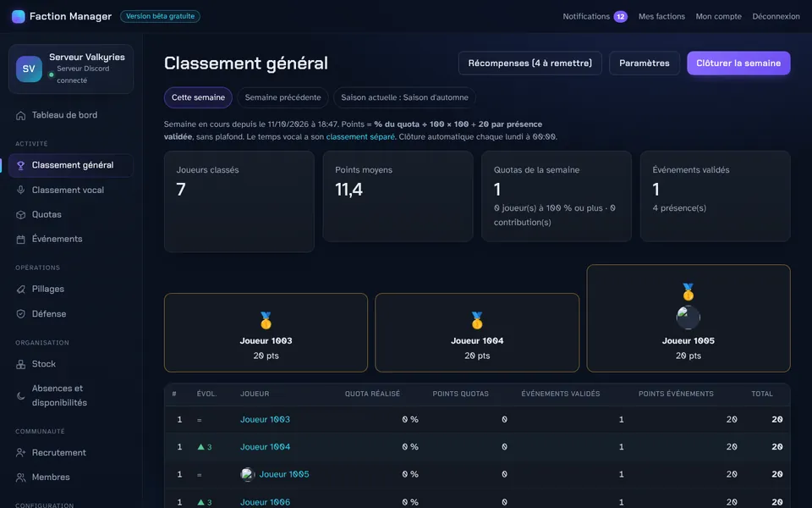
Task: Click the JOUEUR column header
Action: coord(255,394)
